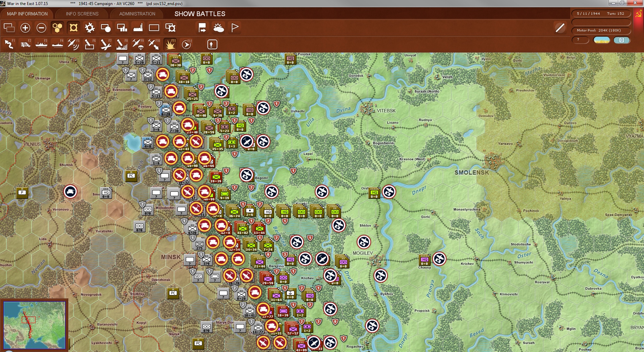Select the PC counter near Lyakhovichi
Viewport: 644px width, 352px height.
[x=198, y=344]
